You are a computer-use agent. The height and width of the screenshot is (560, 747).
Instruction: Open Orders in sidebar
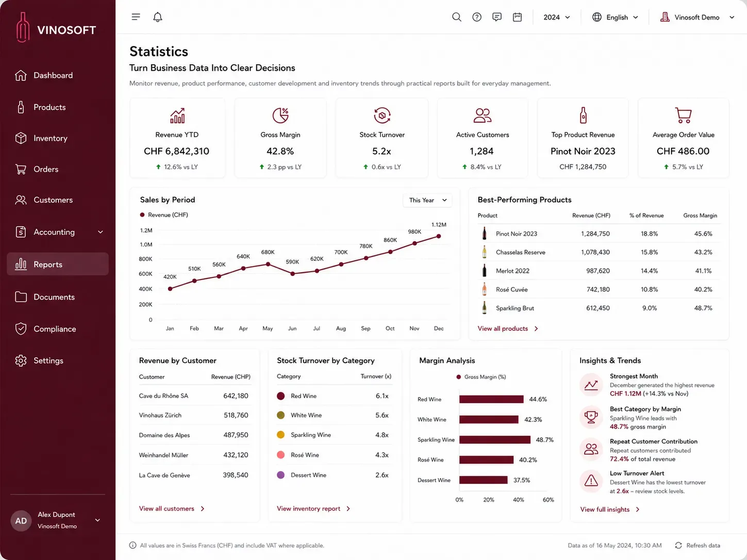(58, 169)
